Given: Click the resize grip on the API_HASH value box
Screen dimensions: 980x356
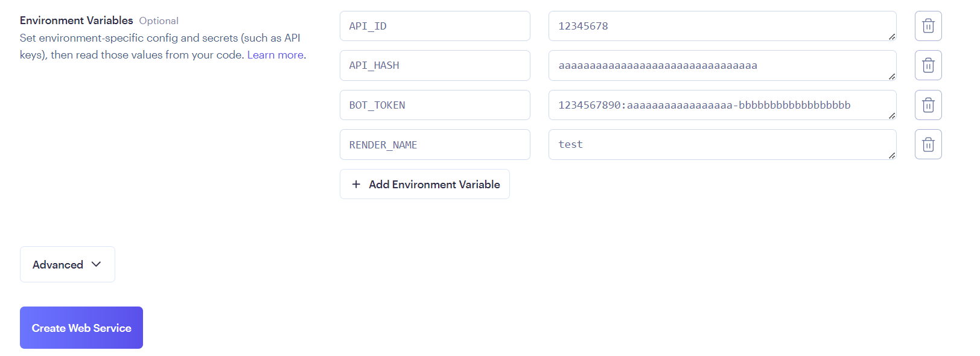Looking at the screenshot, I should pos(891,76).
